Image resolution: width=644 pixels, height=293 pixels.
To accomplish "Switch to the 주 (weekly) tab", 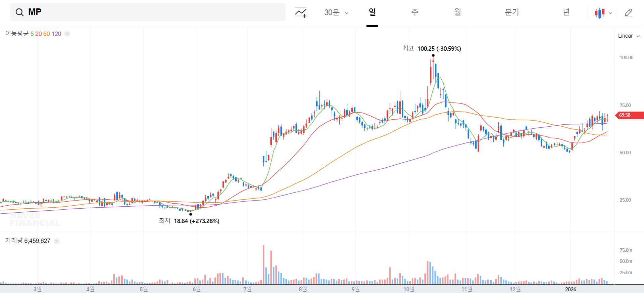I will [415, 12].
